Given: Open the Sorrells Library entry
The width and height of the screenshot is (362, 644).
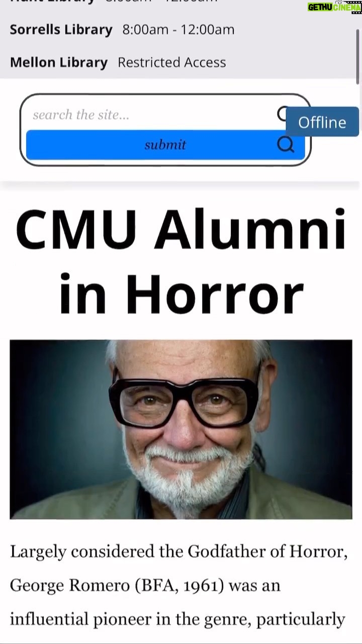Looking at the screenshot, I should click(x=61, y=29).
